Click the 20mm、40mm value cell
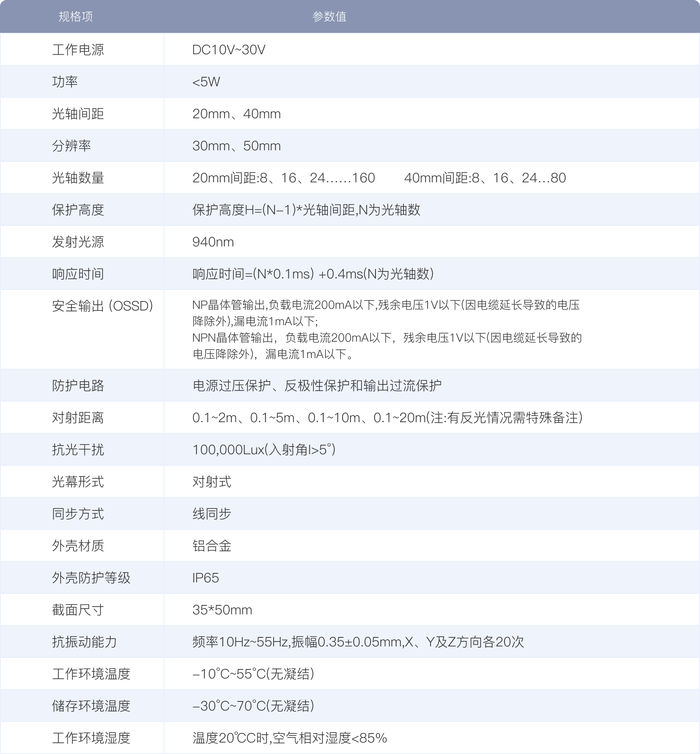 tap(237, 113)
